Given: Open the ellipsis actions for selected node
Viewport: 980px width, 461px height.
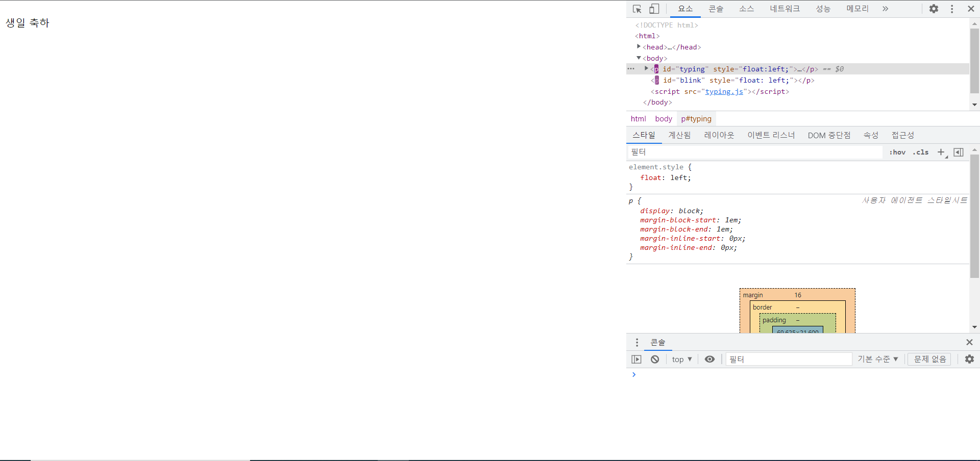Looking at the screenshot, I should pos(631,69).
